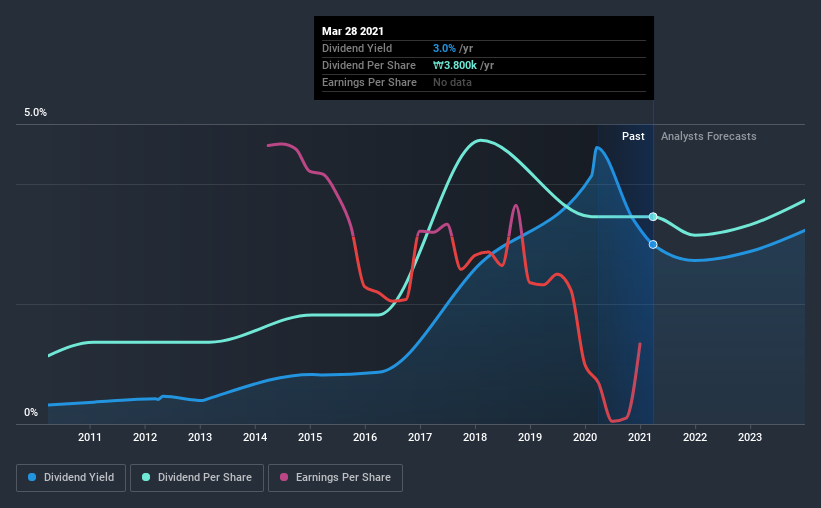Image resolution: width=821 pixels, height=508 pixels.
Task: Select the 2014 x-axis year label
Action: click(255, 437)
